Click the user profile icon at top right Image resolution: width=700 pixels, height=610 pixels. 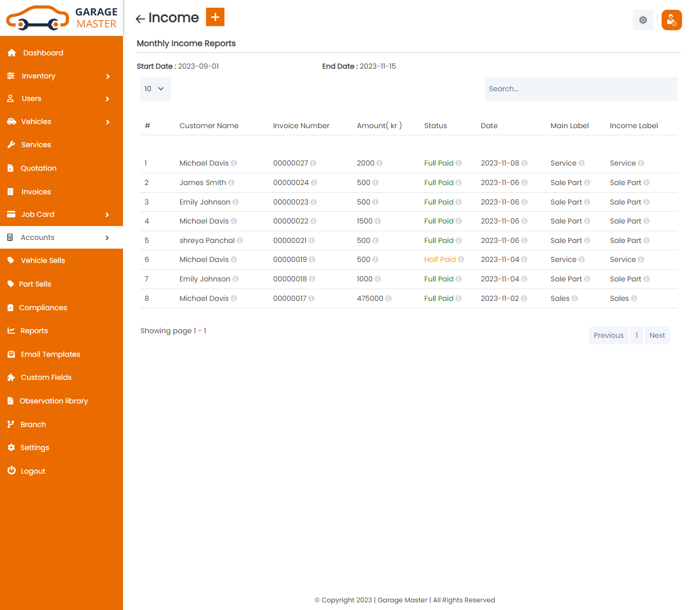[671, 20]
